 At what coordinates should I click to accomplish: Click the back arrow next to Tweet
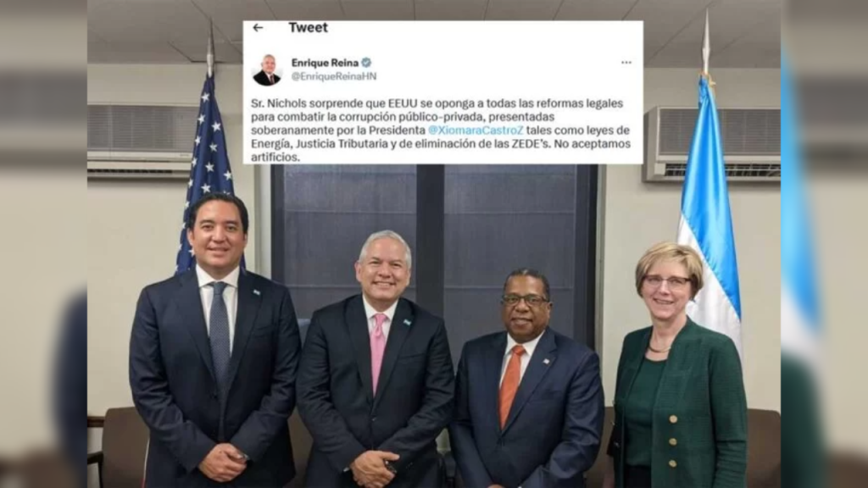coord(258,27)
